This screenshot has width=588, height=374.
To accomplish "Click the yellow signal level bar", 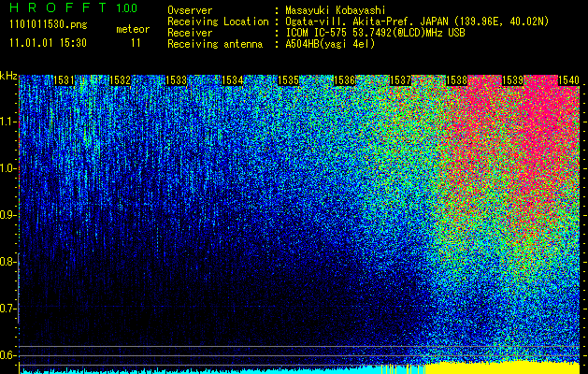I will point(502,367).
